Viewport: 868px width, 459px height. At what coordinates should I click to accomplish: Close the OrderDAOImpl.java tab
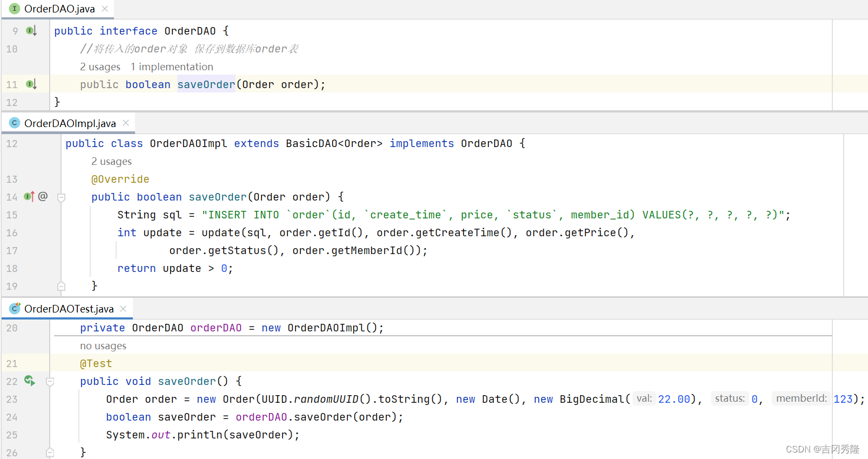coord(126,123)
